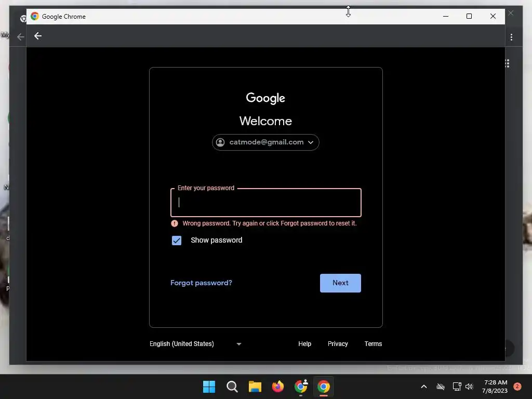Open the Help link
Screen dimensions: 532x399
tap(304, 344)
